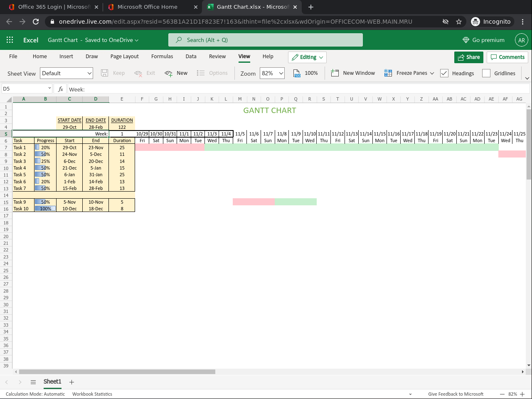Click row header 20

[6, 236]
